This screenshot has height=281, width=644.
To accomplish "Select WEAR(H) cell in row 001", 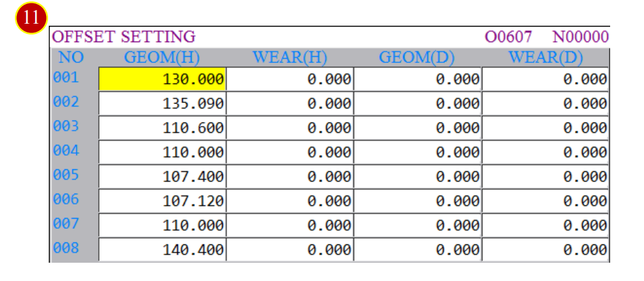I will 290,79.
